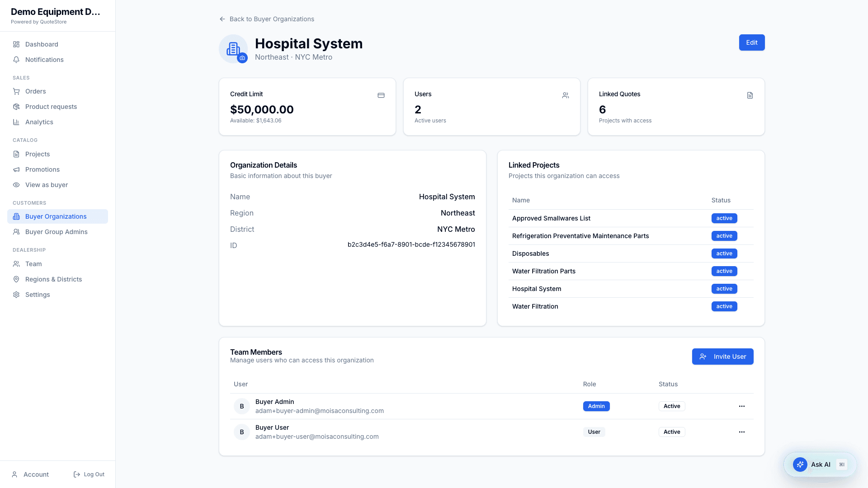Click the credit card icon in Credit Limit card

(x=381, y=95)
